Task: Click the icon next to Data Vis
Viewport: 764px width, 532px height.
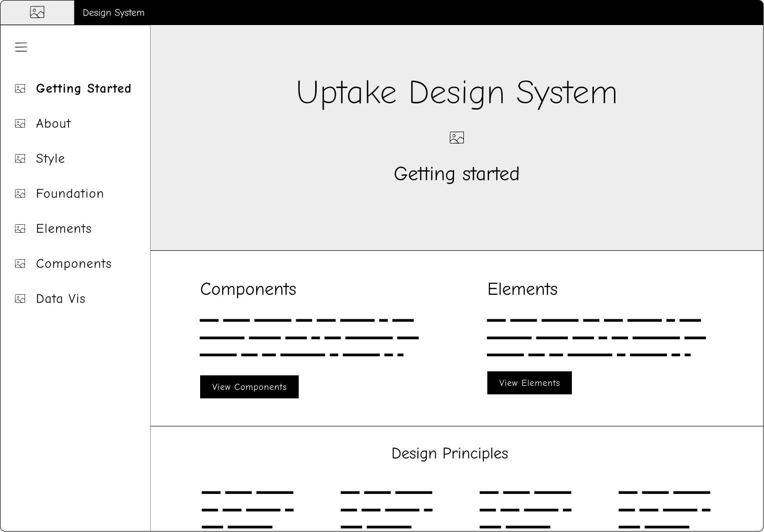Action: click(x=20, y=299)
